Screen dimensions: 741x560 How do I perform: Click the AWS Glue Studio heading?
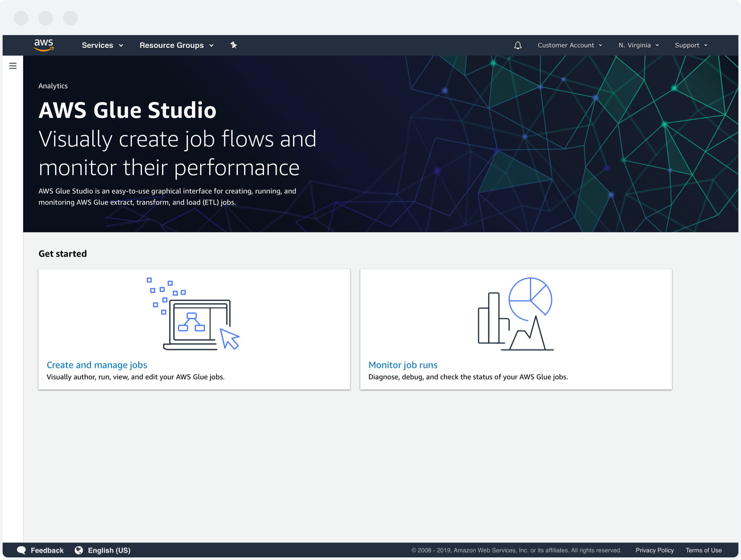coord(127,110)
